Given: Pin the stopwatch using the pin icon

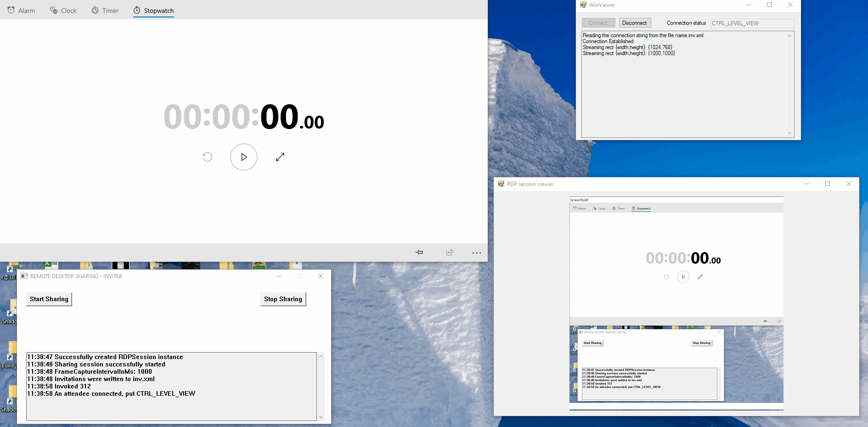Looking at the screenshot, I should [x=419, y=252].
